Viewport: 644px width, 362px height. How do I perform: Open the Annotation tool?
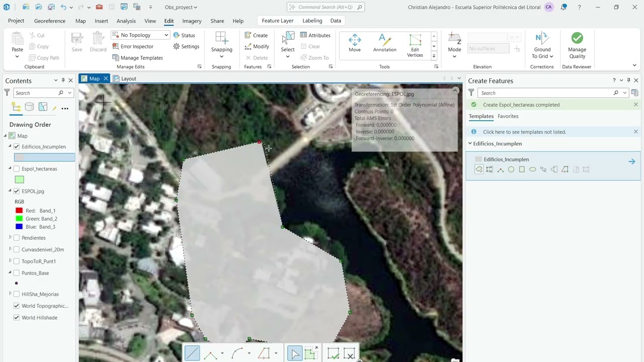click(385, 43)
